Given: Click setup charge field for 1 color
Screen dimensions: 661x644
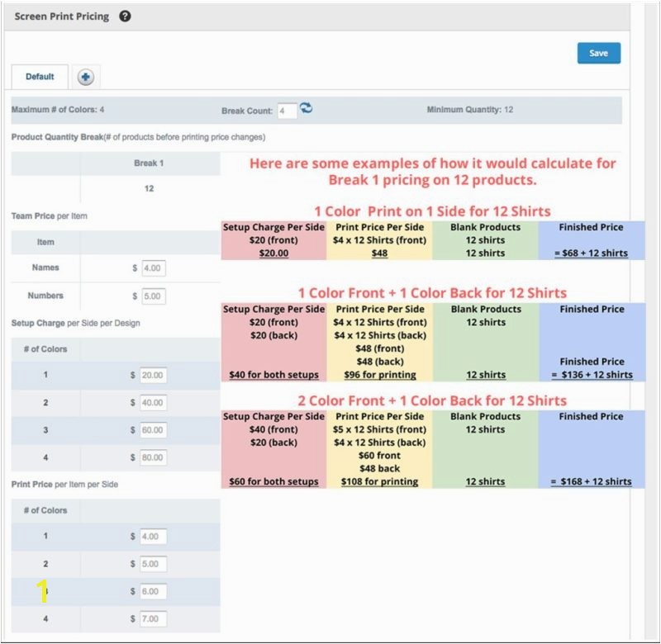Looking at the screenshot, I should (153, 375).
